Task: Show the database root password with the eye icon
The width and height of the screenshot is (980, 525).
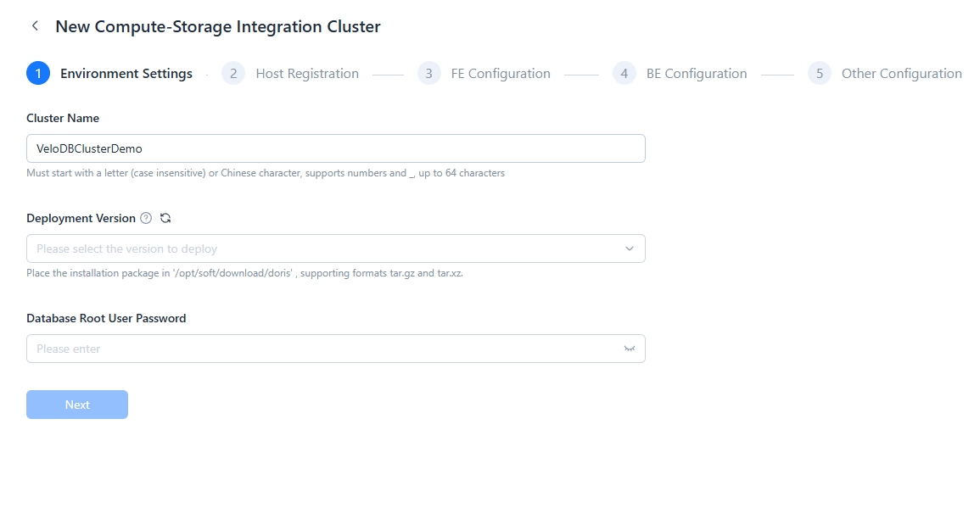Action: (629, 348)
